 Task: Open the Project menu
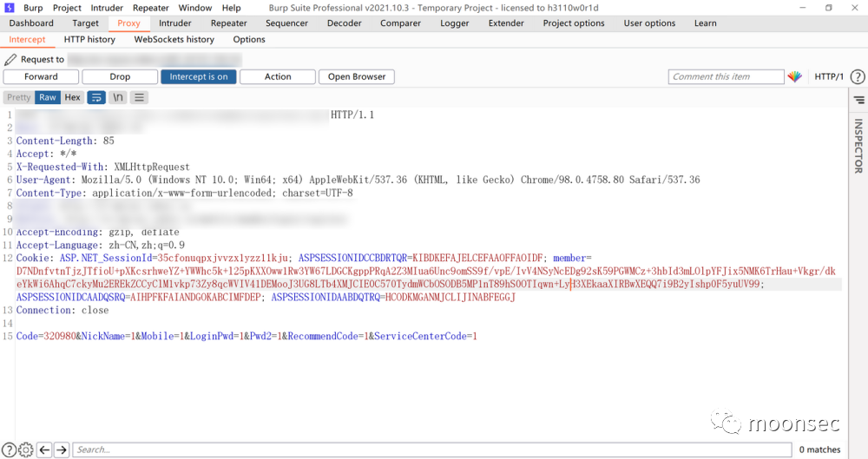[x=67, y=8]
